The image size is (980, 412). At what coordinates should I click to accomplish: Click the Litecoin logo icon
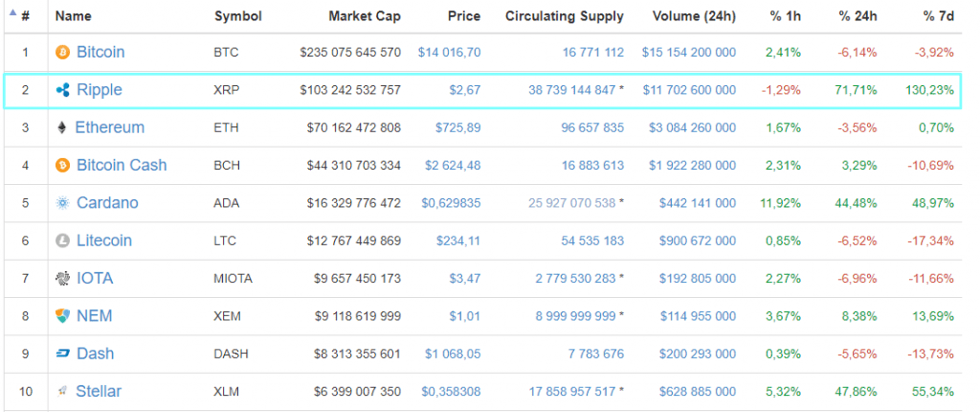63,240
